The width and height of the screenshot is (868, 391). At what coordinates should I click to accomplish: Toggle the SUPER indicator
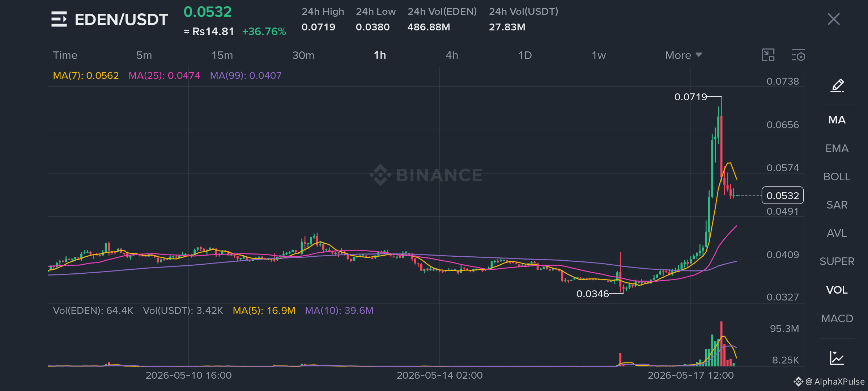[837, 261]
